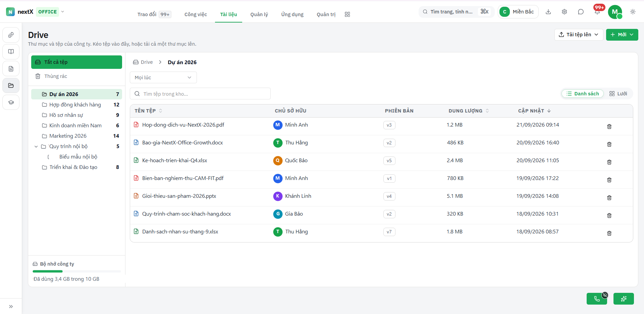Open the Miền Bắc region selector
The width and height of the screenshot is (644, 314).
click(518, 12)
